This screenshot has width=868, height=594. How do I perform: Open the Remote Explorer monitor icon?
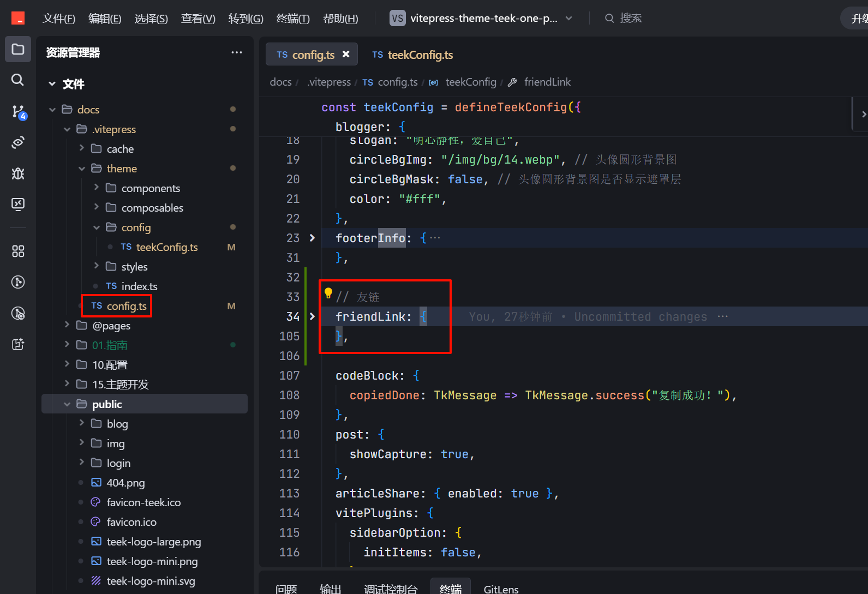point(18,204)
